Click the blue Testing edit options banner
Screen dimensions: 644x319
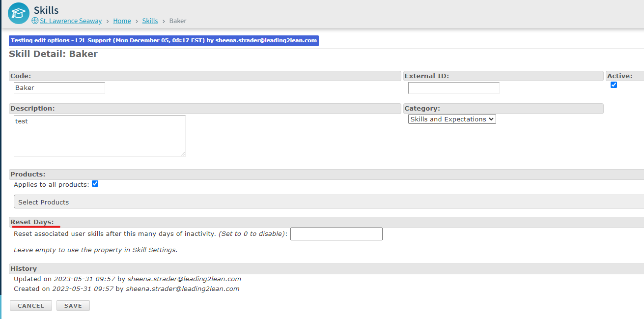point(164,41)
